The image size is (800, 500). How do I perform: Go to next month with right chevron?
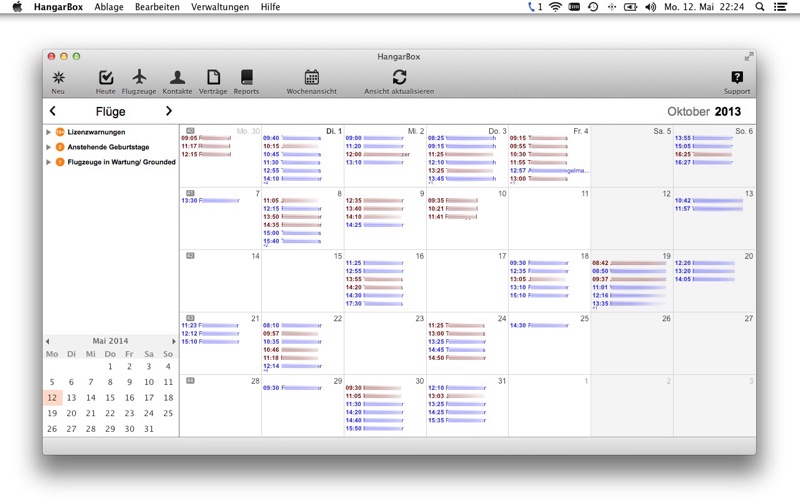[169, 111]
